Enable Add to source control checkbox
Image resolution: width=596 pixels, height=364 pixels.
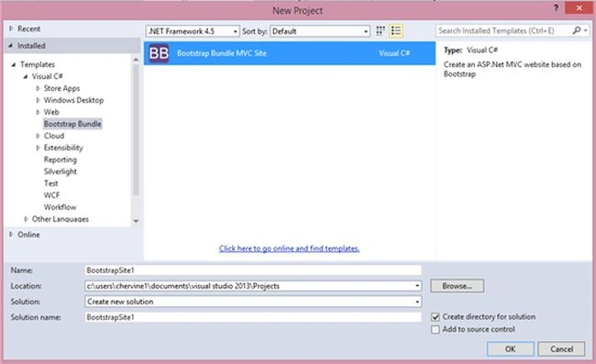436,329
